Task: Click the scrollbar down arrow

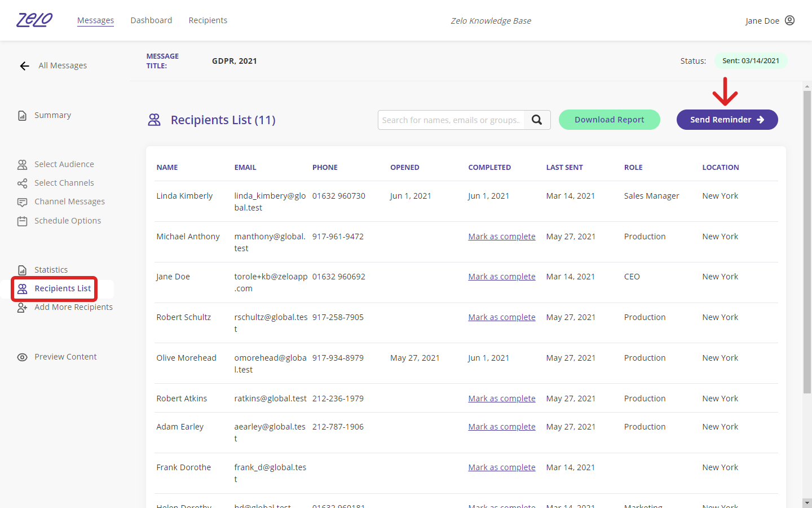Action: point(807,502)
